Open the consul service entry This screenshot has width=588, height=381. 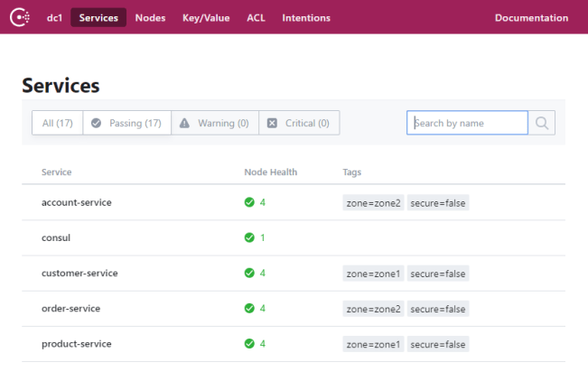point(56,237)
